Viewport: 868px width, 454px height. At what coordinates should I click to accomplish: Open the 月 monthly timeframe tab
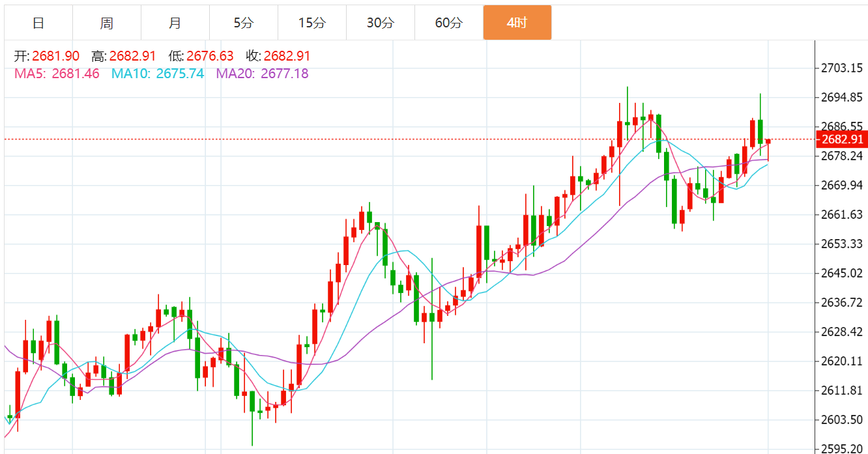(175, 23)
